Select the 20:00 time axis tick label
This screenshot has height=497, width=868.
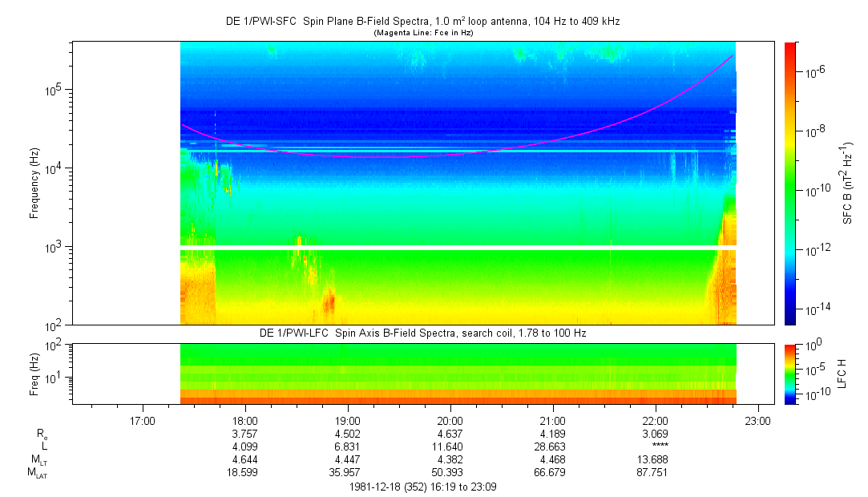coord(450,420)
